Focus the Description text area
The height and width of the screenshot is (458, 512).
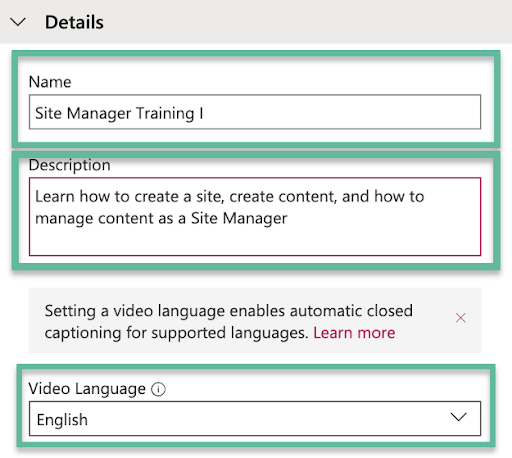click(x=255, y=217)
